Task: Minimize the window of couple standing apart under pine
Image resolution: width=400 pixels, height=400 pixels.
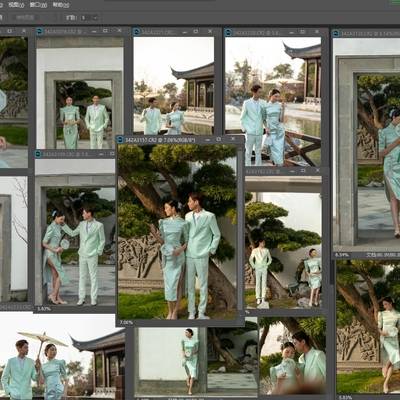Action: 292,171
